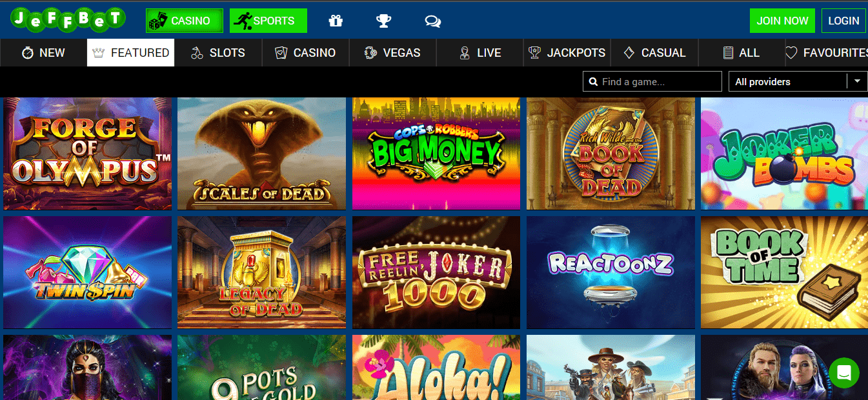Open the Forge of Olympus game
Screen dimensions: 868x400
pyautogui.click(x=88, y=154)
